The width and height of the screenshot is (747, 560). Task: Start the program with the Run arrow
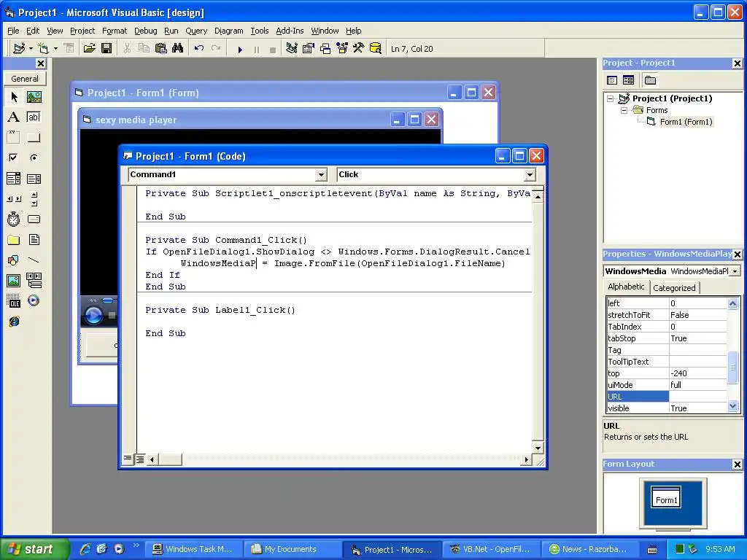(x=240, y=49)
